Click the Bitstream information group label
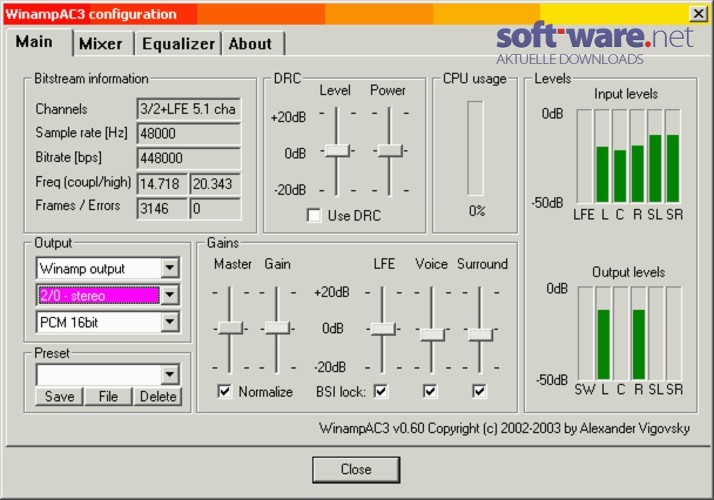Screen dimensions: 714x500 [x=92, y=78]
